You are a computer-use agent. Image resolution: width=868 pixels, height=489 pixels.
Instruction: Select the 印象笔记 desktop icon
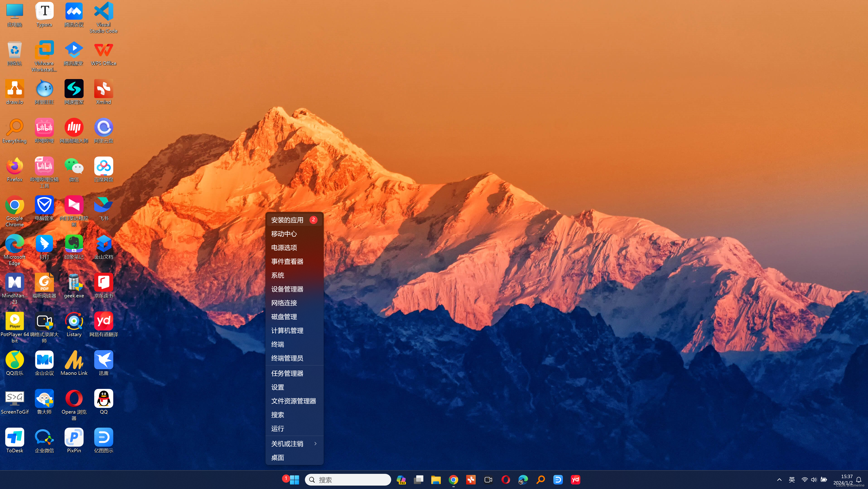(x=74, y=247)
